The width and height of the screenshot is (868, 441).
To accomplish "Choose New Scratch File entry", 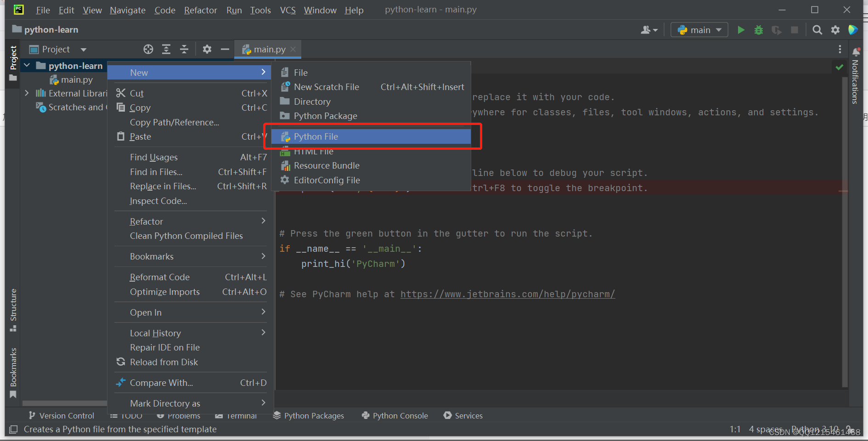I will coord(371,87).
